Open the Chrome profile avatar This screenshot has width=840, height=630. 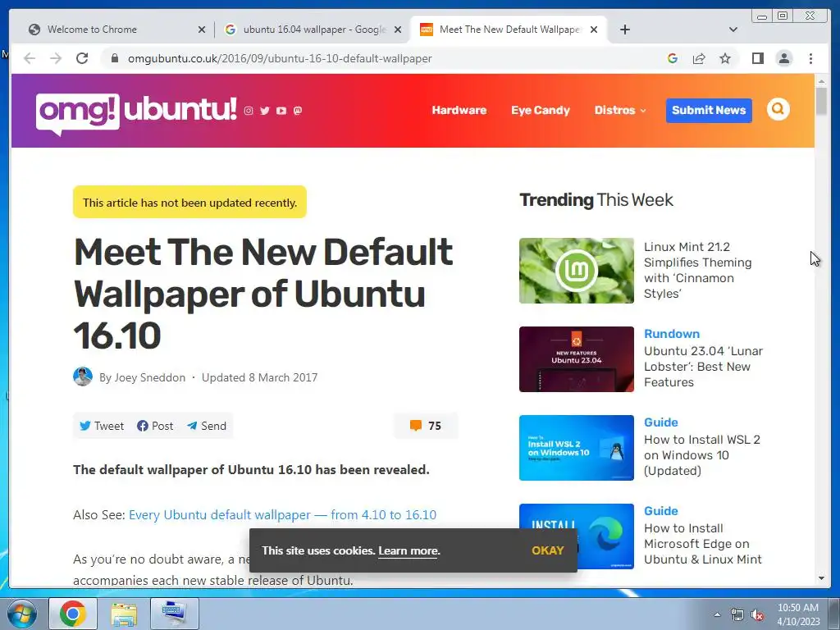[x=783, y=58]
